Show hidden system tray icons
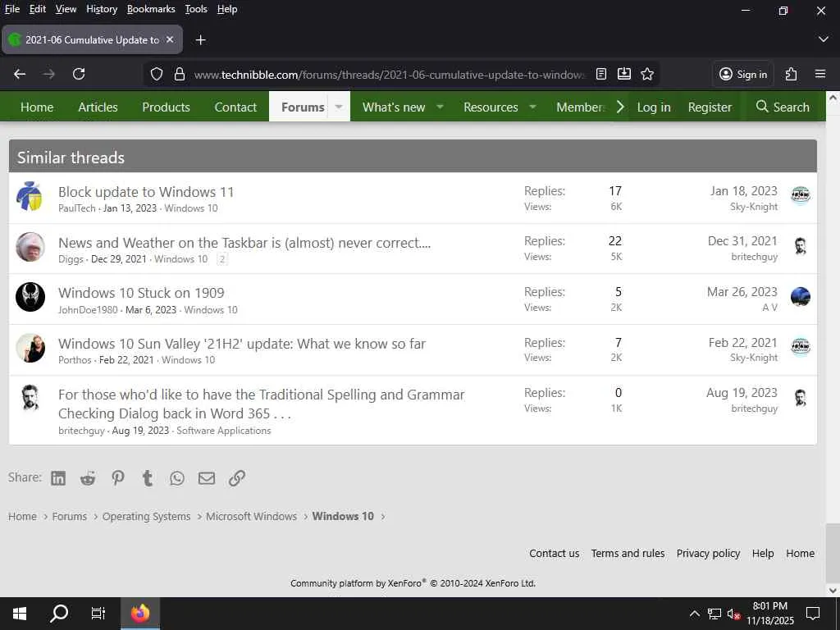 (x=694, y=614)
